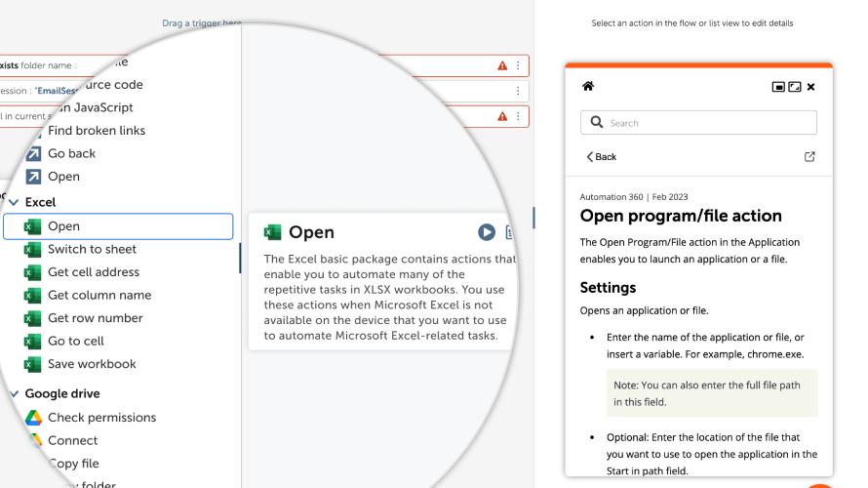Screen dimensions: 868x488
Task: Collapse the Google drive package group
Action: click(14, 394)
